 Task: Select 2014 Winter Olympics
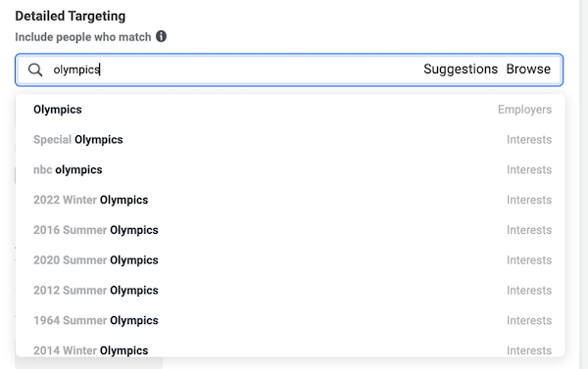point(290,348)
